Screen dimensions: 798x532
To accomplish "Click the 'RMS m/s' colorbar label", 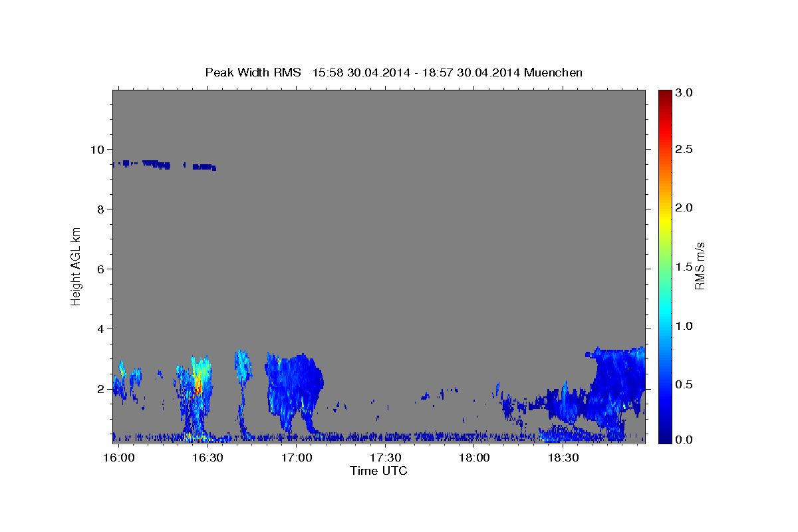I will (x=700, y=266).
